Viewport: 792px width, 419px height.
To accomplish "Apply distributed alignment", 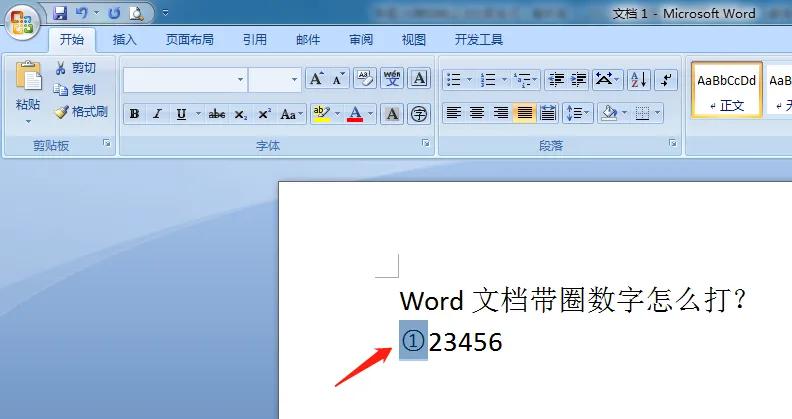I will pos(548,113).
